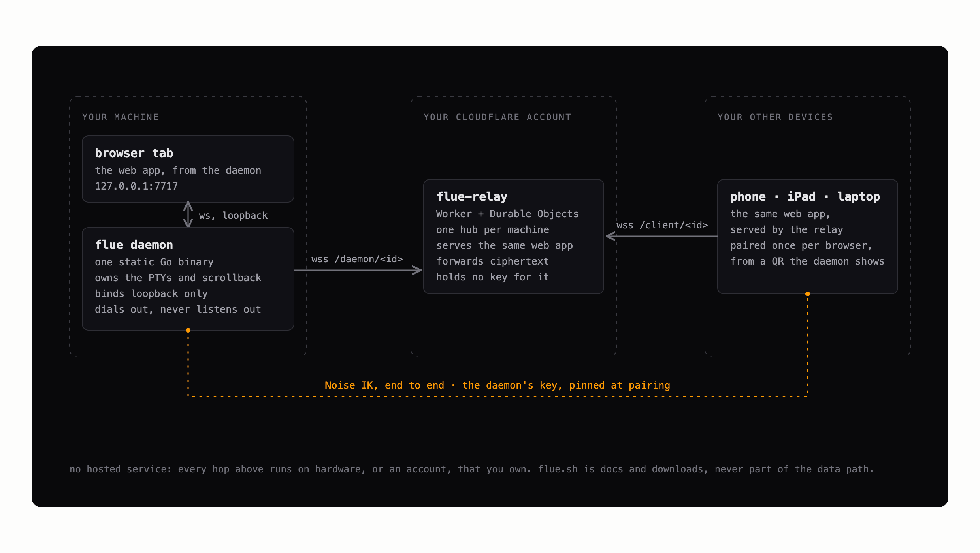Click the orange dot under devices box
Viewport: 980px width, 553px height.
click(x=808, y=294)
